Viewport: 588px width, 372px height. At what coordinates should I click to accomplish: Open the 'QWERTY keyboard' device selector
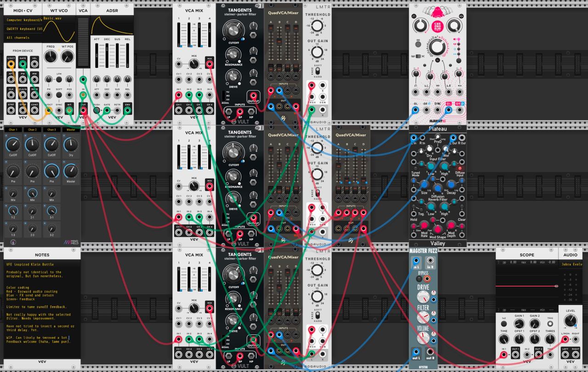pyautogui.click(x=23, y=29)
